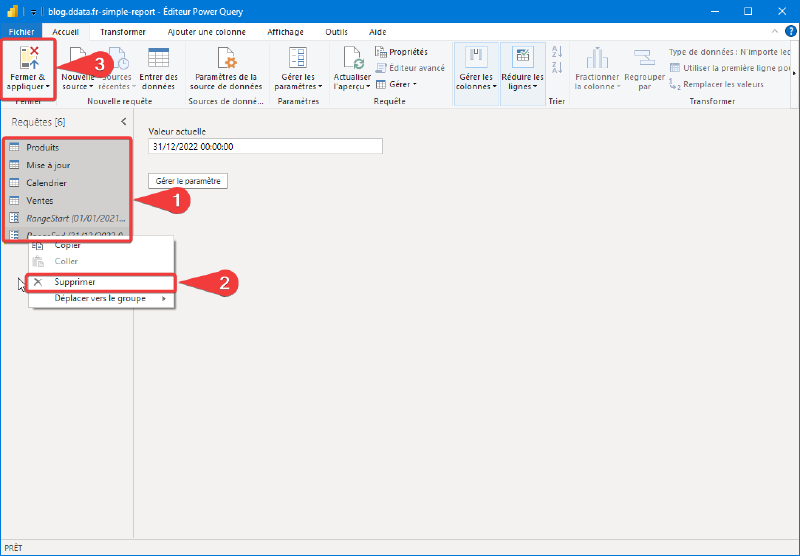800x556 pixels.
Task: Click the Gérer les paramètres icon
Action: (x=298, y=58)
